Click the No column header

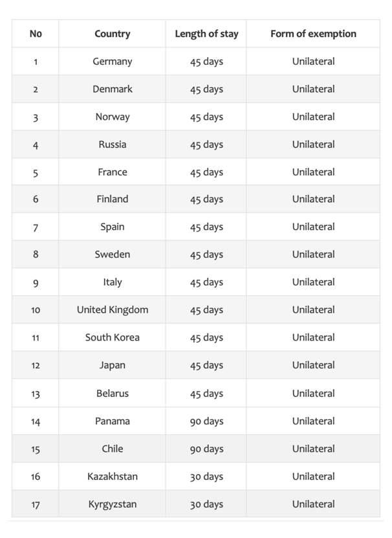36,34
